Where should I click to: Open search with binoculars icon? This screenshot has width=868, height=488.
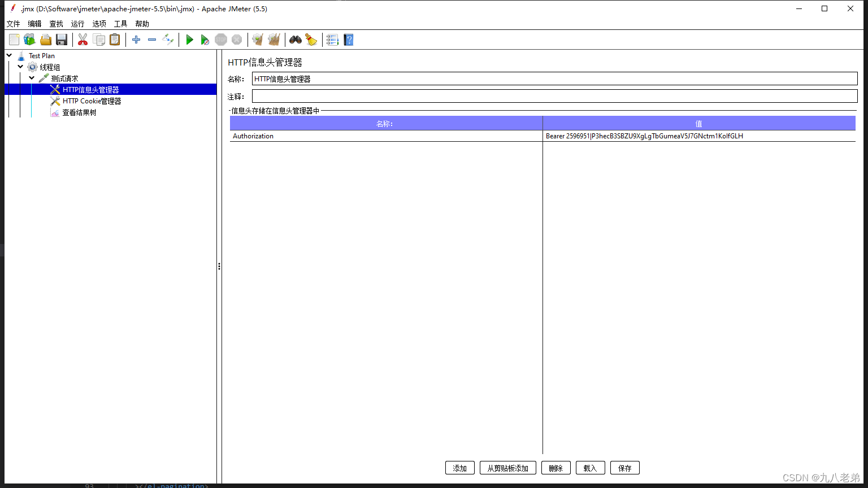[296, 40]
